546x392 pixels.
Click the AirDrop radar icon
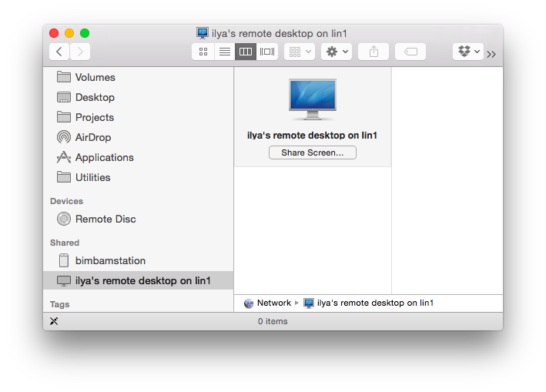point(64,137)
